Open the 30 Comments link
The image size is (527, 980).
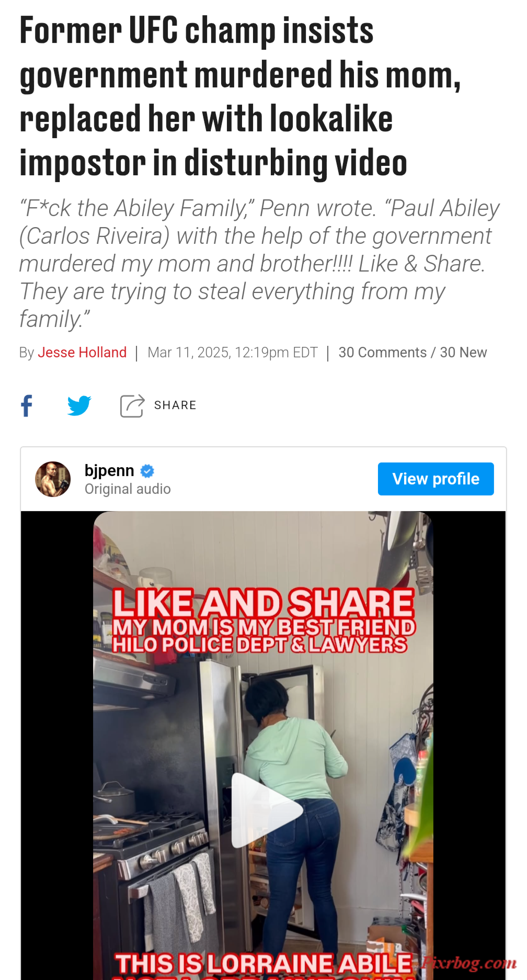383,352
